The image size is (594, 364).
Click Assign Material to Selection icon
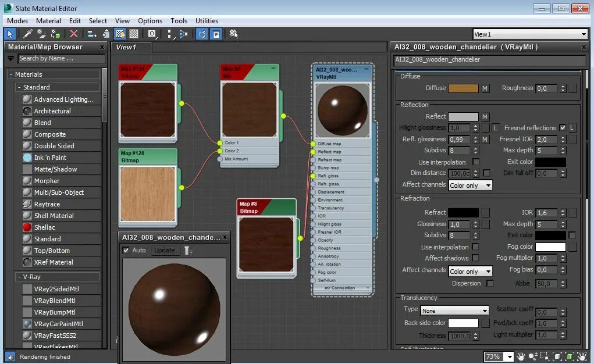pos(56,34)
